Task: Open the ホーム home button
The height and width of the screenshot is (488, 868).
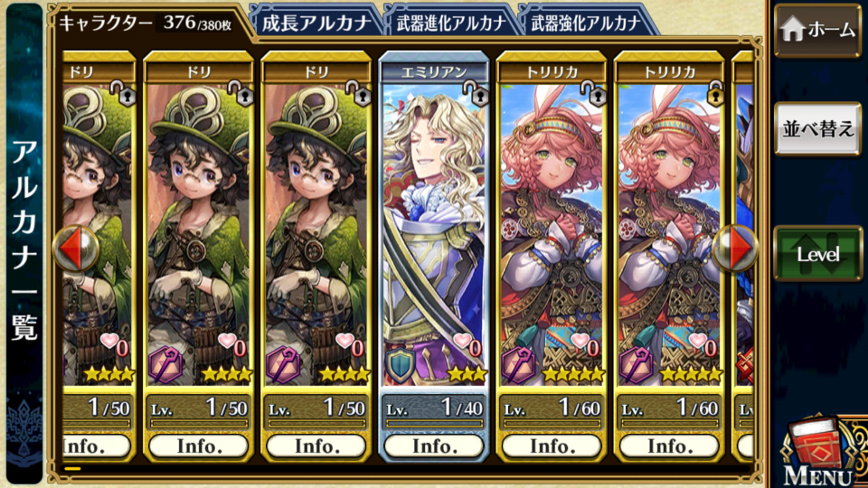Action: [817, 30]
